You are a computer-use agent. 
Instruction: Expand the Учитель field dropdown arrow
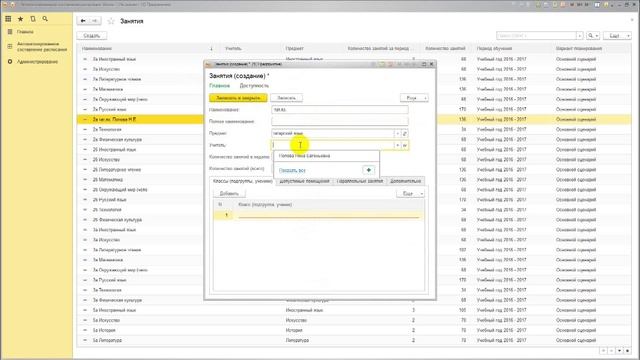point(398,145)
